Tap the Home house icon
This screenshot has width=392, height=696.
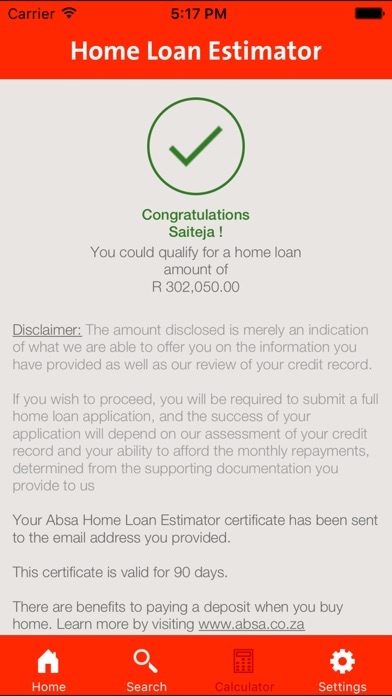[x=48, y=663]
